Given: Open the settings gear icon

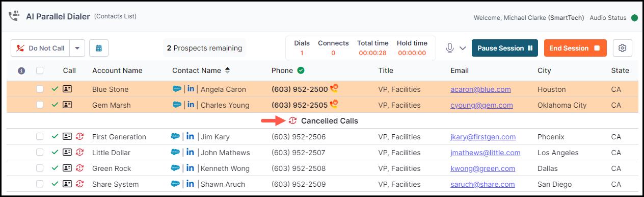Looking at the screenshot, I should coord(622,48).
